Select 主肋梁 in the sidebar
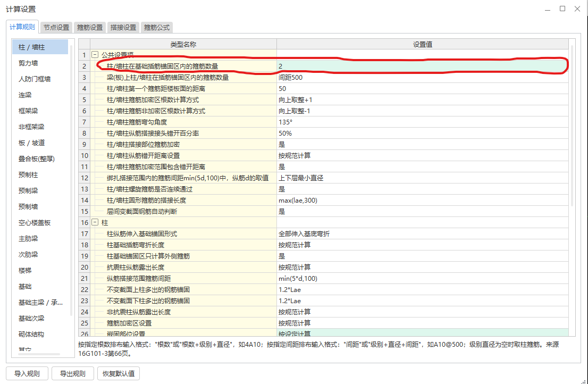The height and width of the screenshot is (384, 588). tap(40, 238)
